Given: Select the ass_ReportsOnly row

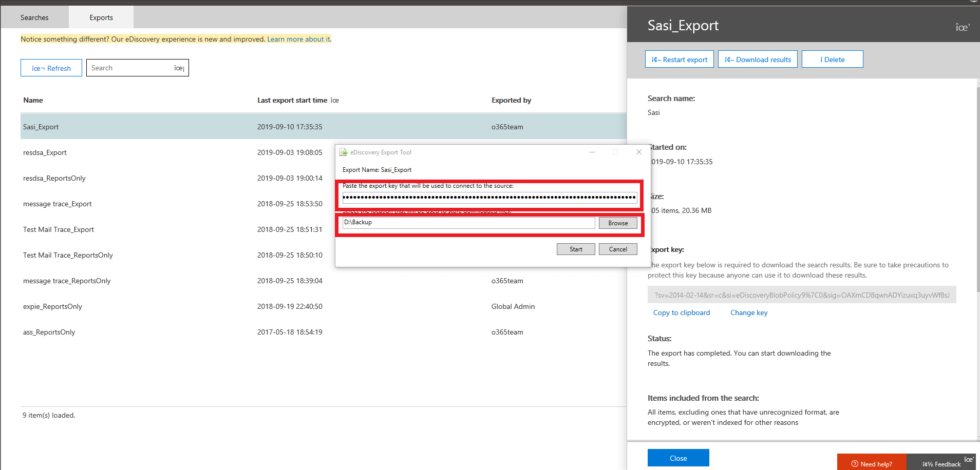Looking at the screenshot, I should (x=324, y=332).
